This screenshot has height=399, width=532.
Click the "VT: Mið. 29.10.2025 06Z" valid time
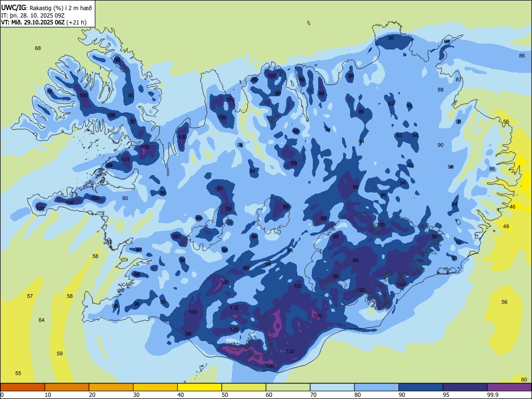click(x=33, y=22)
